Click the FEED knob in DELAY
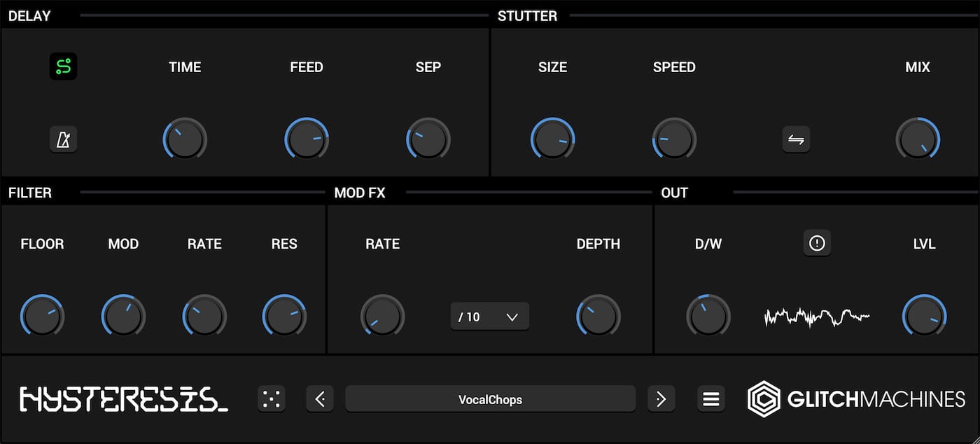Image resolution: width=980 pixels, height=444 pixels. [307, 139]
